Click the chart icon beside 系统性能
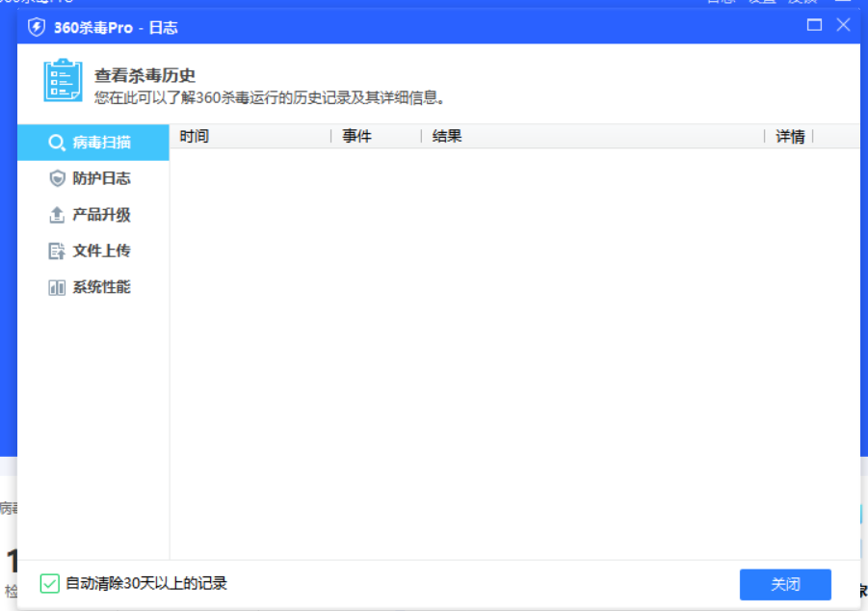This screenshot has width=868, height=611. (57, 287)
